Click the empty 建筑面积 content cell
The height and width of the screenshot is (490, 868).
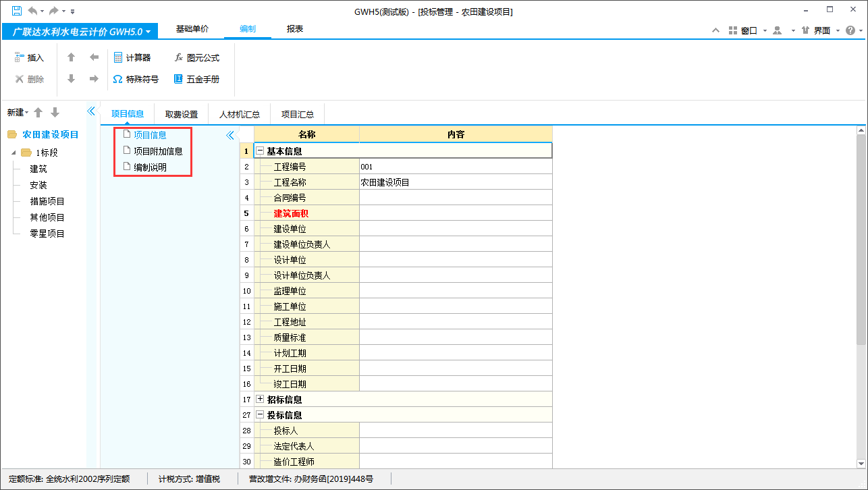tap(456, 213)
